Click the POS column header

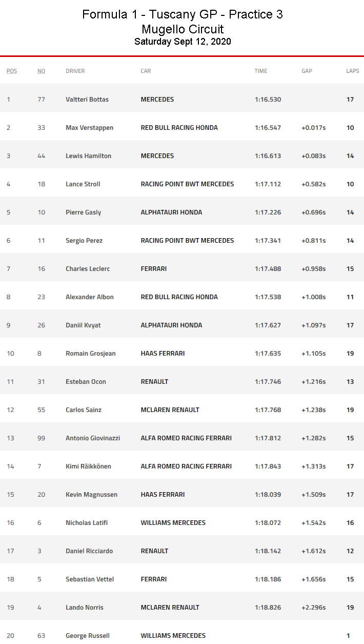point(12,71)
